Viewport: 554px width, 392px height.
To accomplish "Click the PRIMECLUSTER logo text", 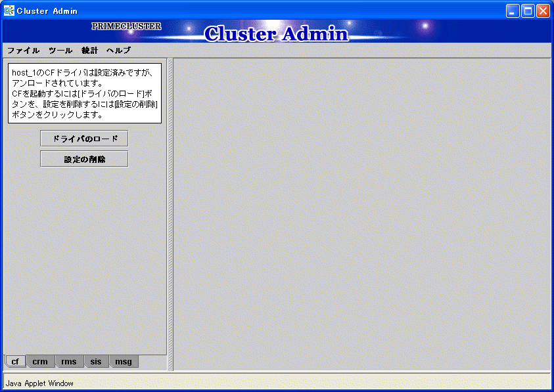I will pyautogui.click(x=126, y=26).
